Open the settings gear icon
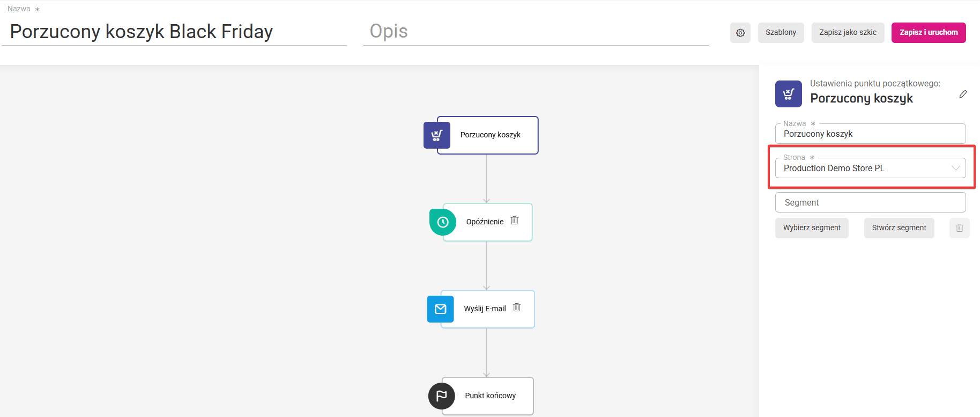 click(x=740, y=33)
